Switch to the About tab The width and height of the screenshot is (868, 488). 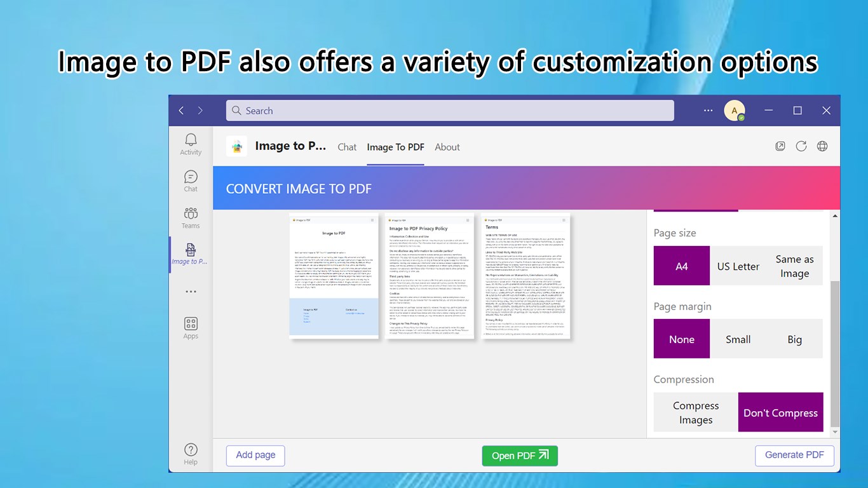click(x=447, y=147)
